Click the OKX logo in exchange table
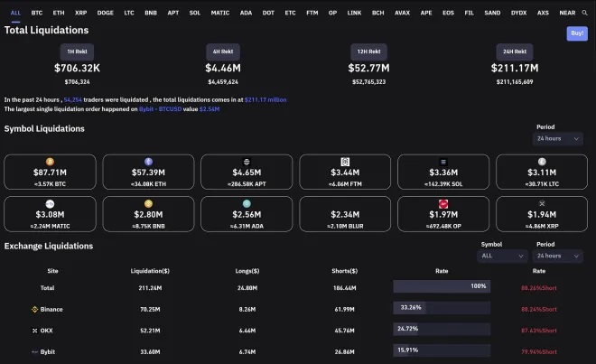596x364 pixels. pos(34,330)
